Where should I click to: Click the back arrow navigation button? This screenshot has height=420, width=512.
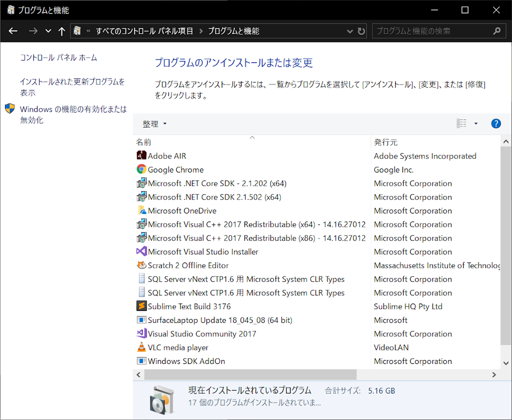(13, 31)
